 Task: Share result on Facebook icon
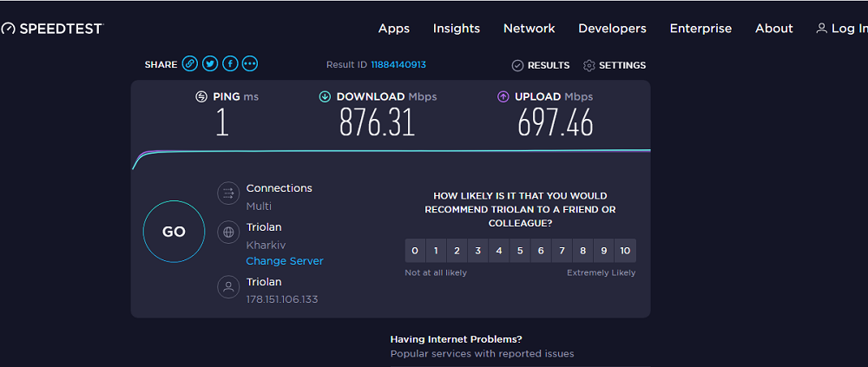click(230, 64)
